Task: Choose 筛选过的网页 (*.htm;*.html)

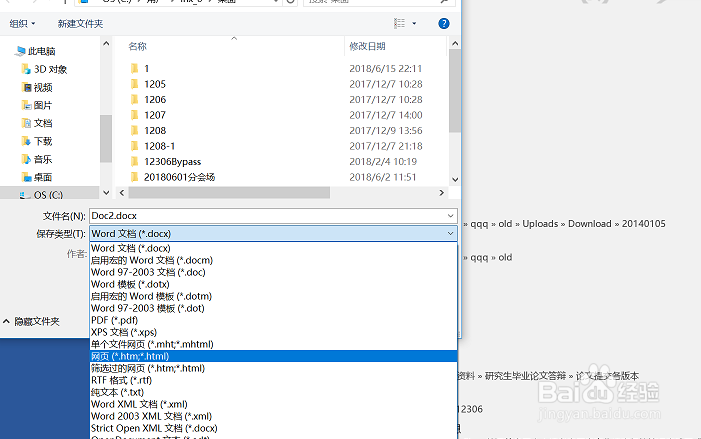Action: (273, 368)
